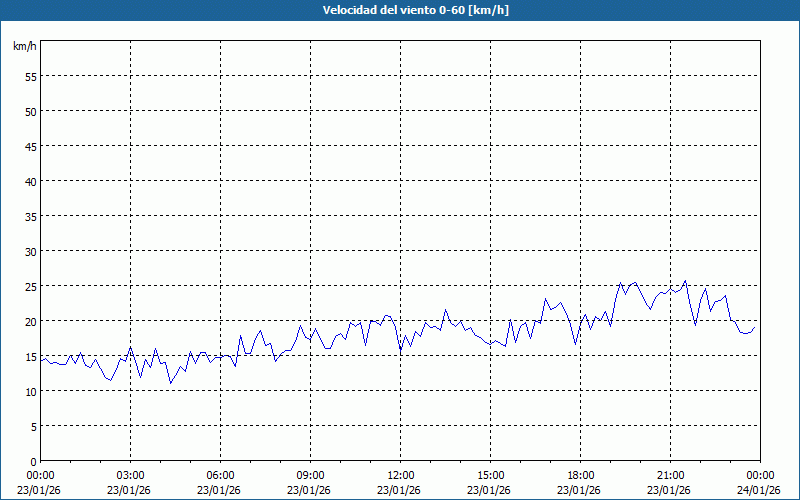
Task: Click the 03:00 time label
Action: 130,475
